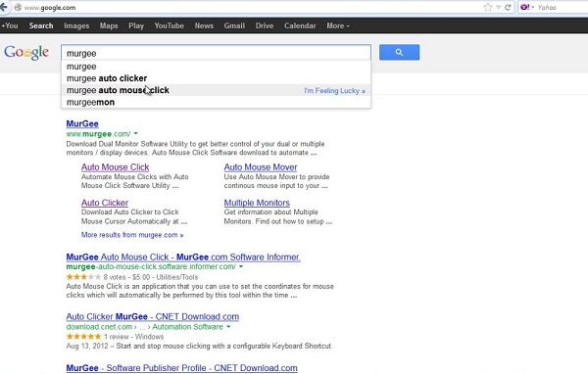Open the Auto Clicker sitelink
This screenshot has height=374, width=588.
[105, 203]
